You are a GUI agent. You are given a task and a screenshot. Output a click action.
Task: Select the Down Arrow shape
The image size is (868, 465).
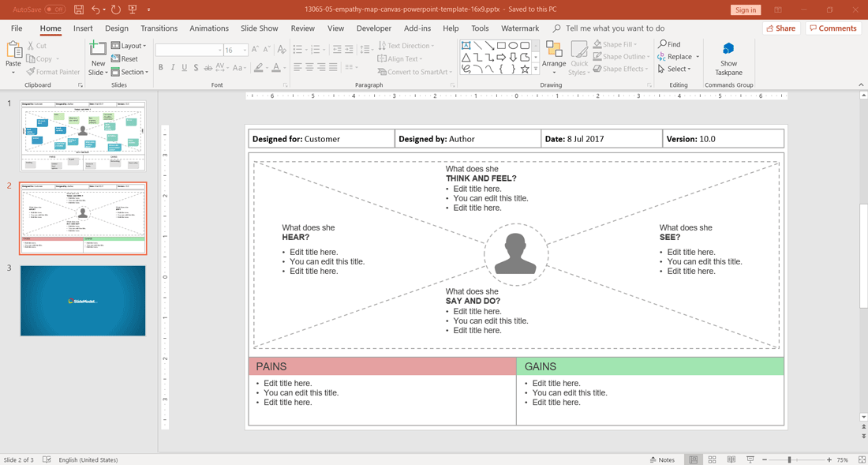click(x=513, y=57)
